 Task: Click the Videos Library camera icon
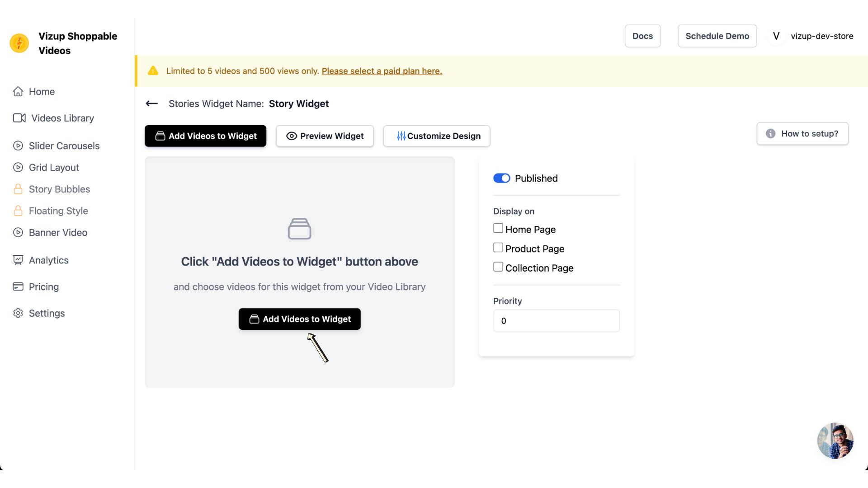(x=19, y=118)
